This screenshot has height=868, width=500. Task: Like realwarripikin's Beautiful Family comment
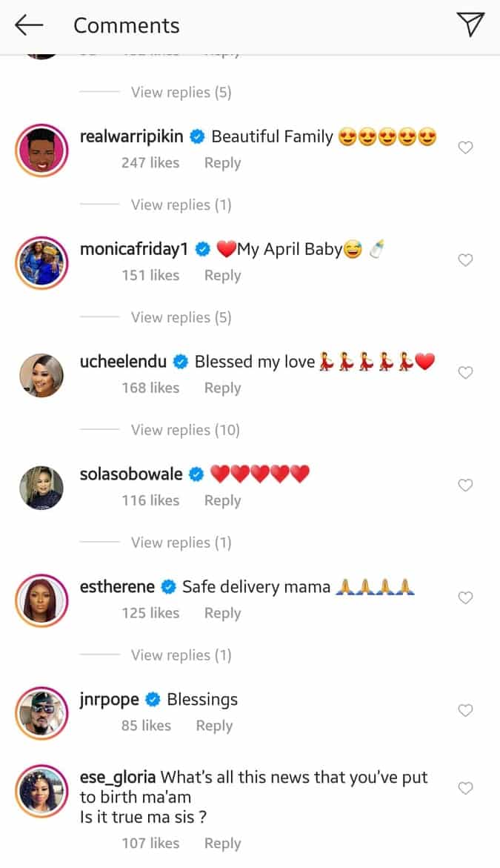pos(465,148)
